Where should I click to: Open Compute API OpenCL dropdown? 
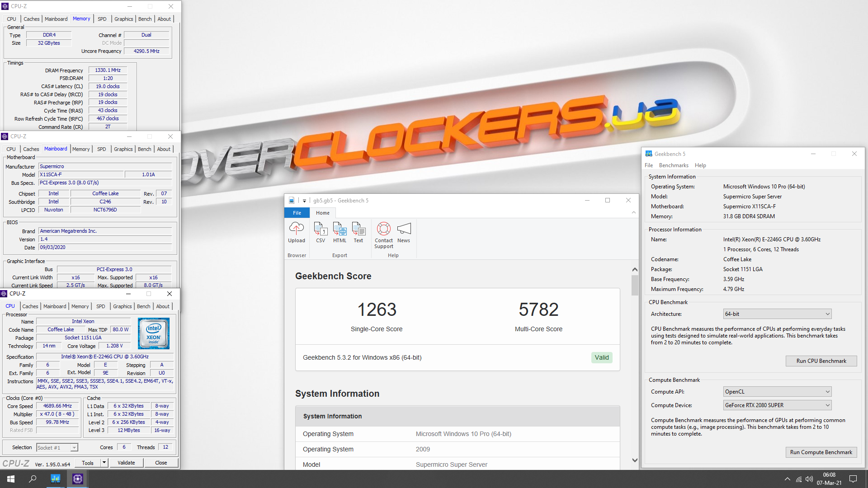[777, 392]
